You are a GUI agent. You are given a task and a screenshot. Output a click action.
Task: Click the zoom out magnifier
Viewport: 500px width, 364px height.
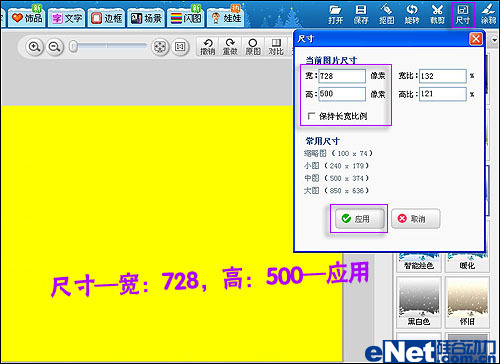[54, 47]
